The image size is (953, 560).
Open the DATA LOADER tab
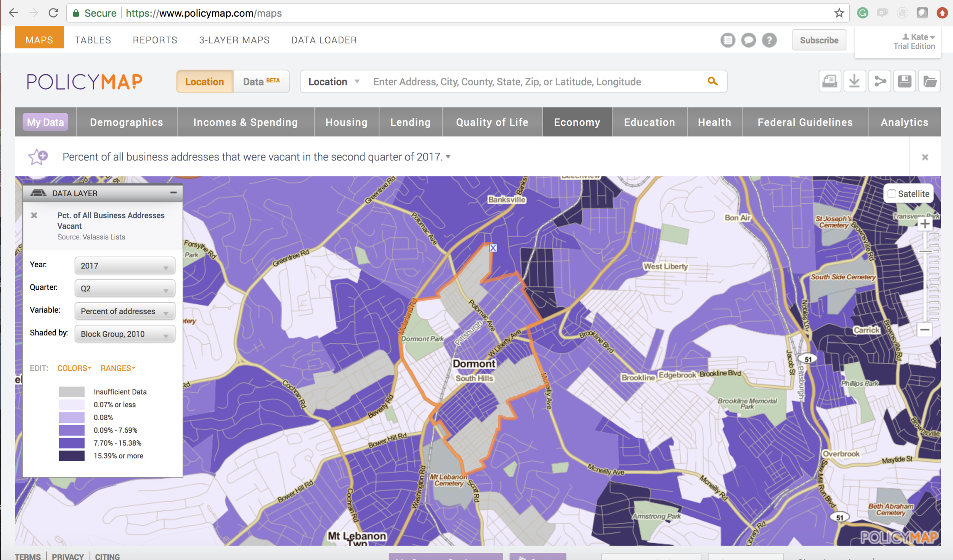coord(324,40)
